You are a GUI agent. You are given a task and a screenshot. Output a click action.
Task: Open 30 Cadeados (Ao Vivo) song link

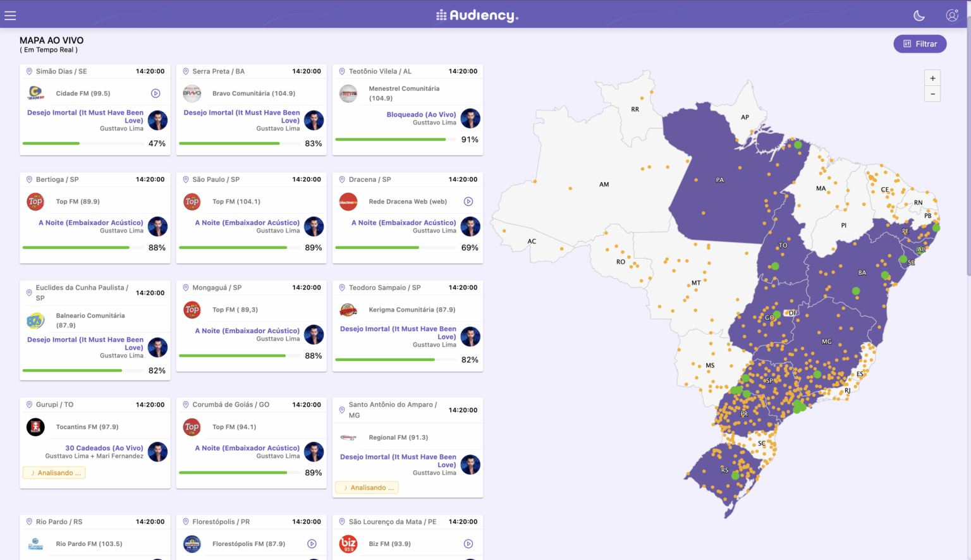click(x=104, y=448)
